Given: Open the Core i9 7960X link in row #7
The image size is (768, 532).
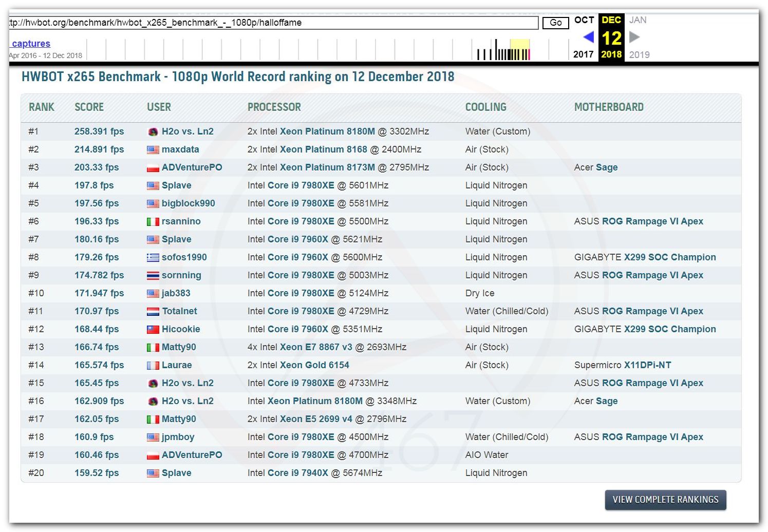Looking at the screenshot, I should click(x=298, y=239).
